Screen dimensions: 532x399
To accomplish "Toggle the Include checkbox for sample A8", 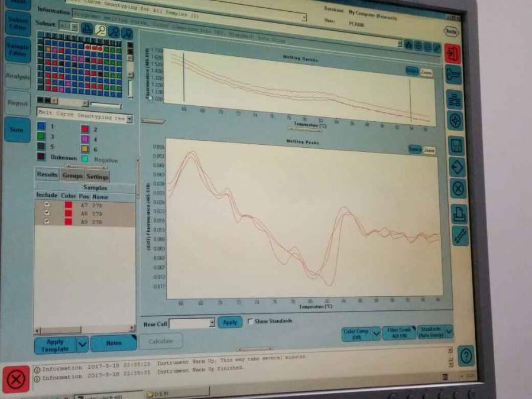I will [47, 213].
